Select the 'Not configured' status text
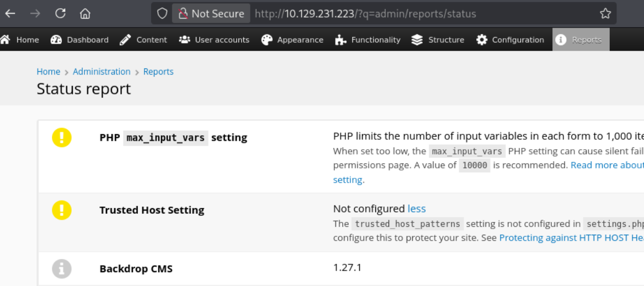Screen dimensions: 644x286 [369, 209]
